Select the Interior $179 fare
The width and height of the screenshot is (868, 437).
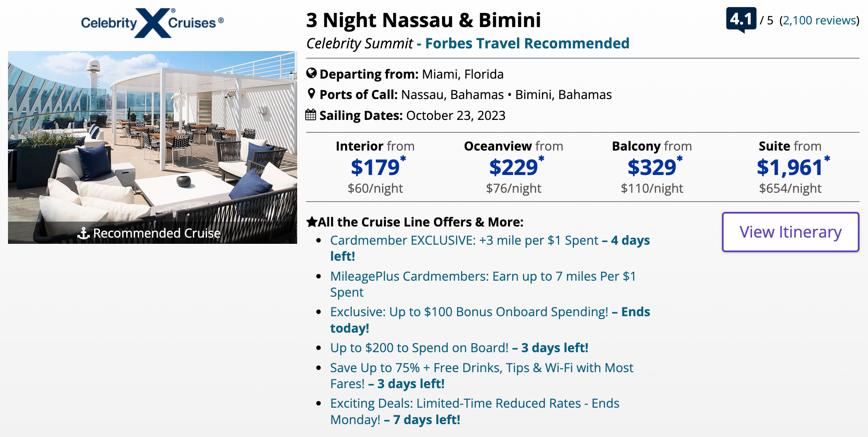coord(375,167)
